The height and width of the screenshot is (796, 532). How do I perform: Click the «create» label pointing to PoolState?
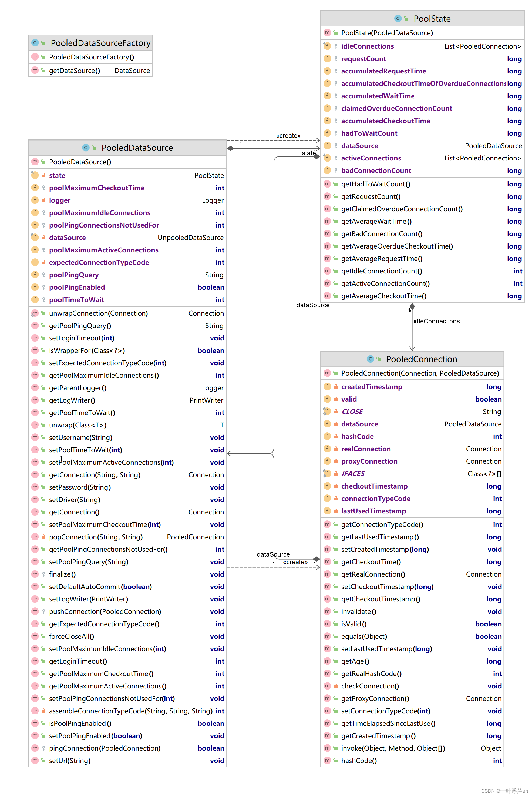click(x=288, y=135)
